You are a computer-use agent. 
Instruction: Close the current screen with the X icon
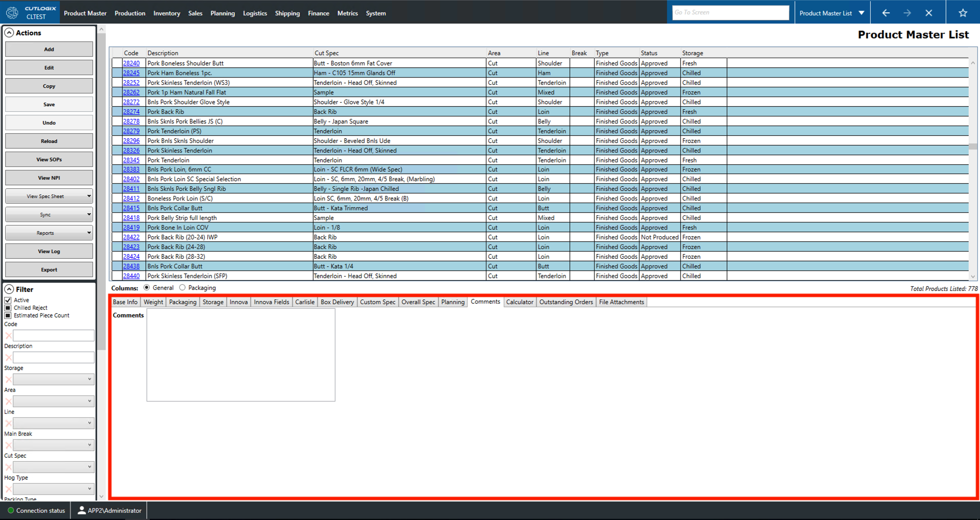929,12
